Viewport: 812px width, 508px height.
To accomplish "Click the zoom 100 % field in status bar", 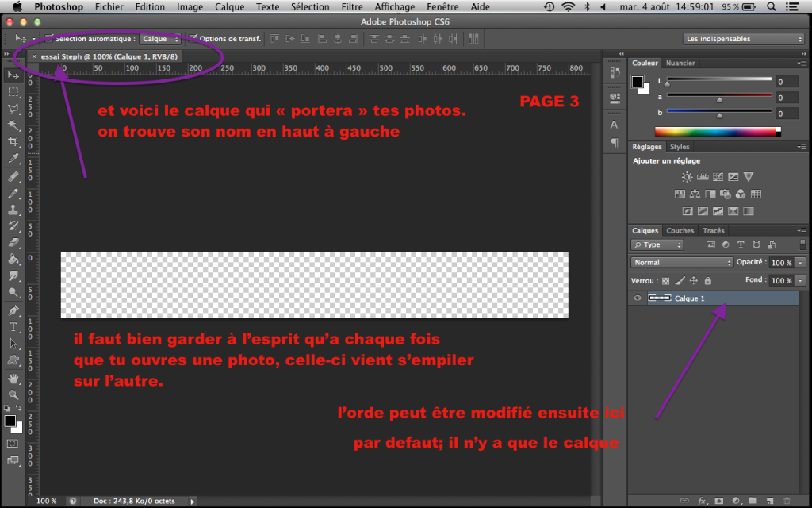I will coord(47,502).
